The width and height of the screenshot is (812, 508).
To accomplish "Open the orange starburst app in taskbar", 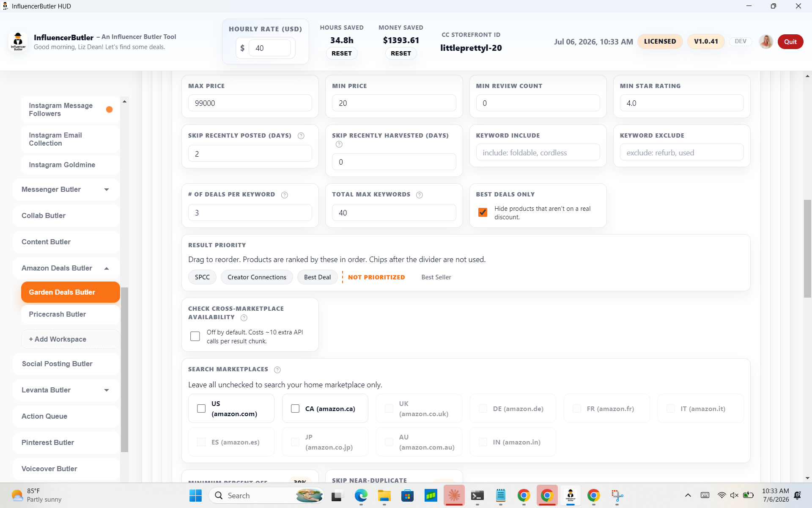I will pyautogui.click(x=454, y=495).
